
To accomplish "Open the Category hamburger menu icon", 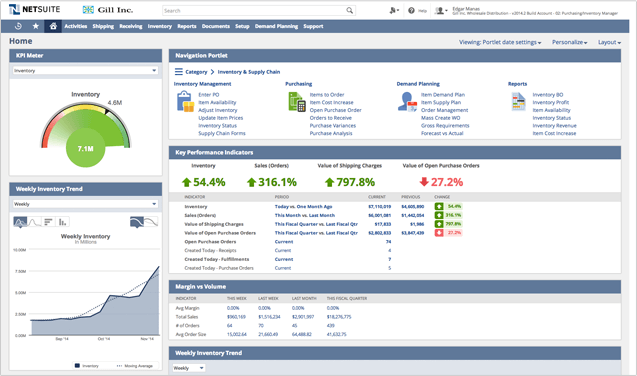I will (179, 72).
